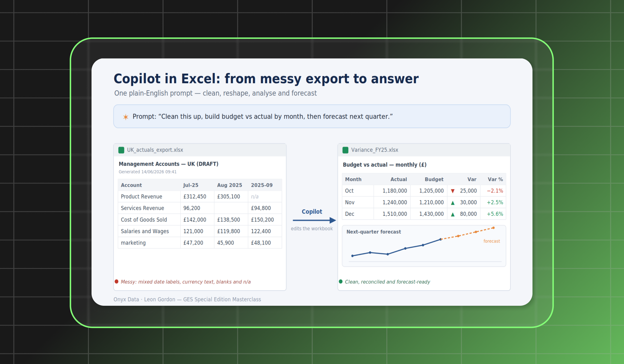Image resolution: width=624 pixels, height=364 pixels.
Task: Click the '£94,800' cell
Action: (x=265, y=208)
